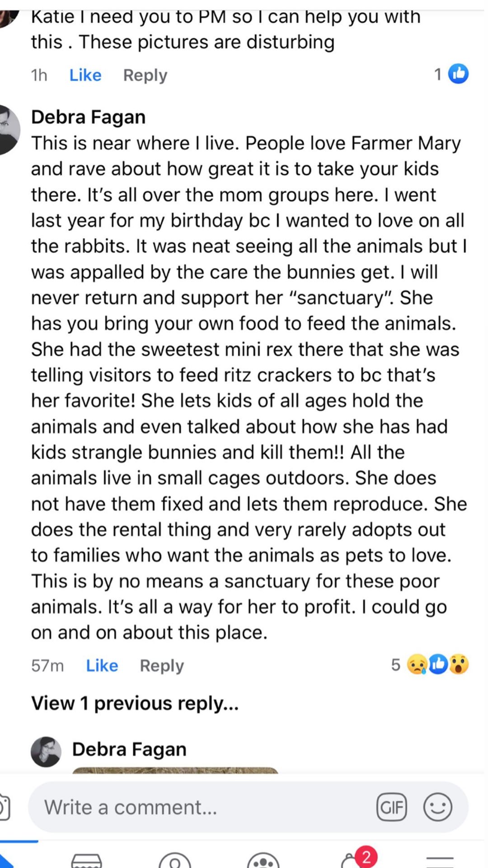
Task: Like the comment posted 1h ago
Action: tap(85, 75)
